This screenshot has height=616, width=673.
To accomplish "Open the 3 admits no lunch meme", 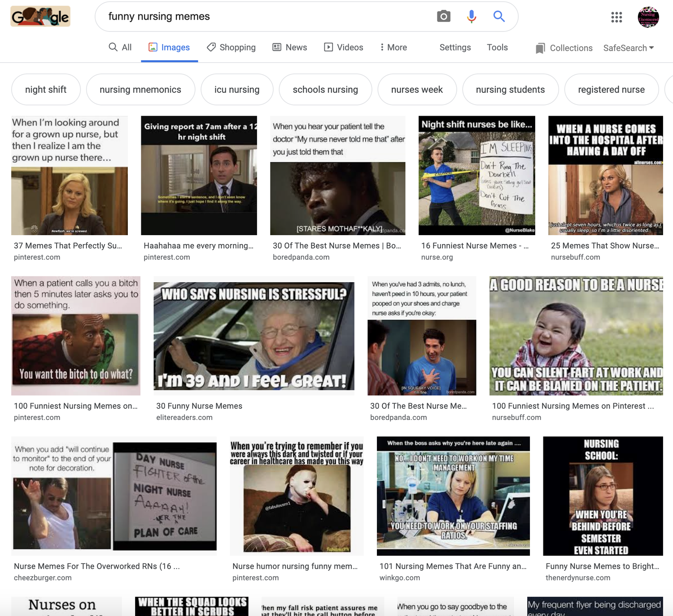I will 422,336.
